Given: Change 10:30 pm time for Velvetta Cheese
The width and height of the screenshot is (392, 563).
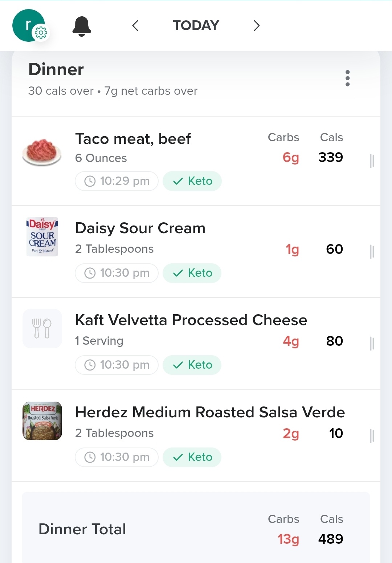Looking at the screenshot, I should tap(117, 365).
